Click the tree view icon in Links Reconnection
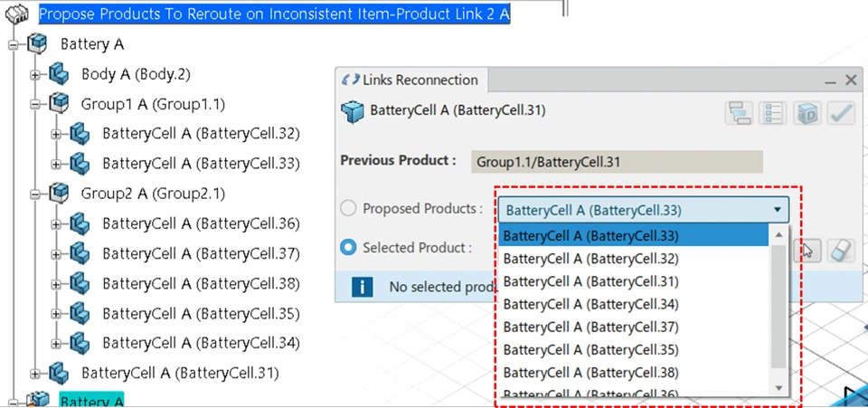 [741, 113]
